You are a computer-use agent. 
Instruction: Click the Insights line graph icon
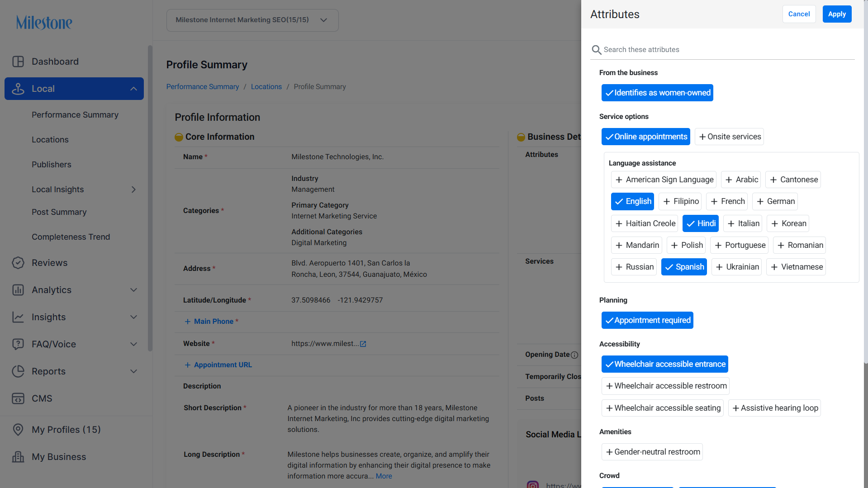[18, 317]
